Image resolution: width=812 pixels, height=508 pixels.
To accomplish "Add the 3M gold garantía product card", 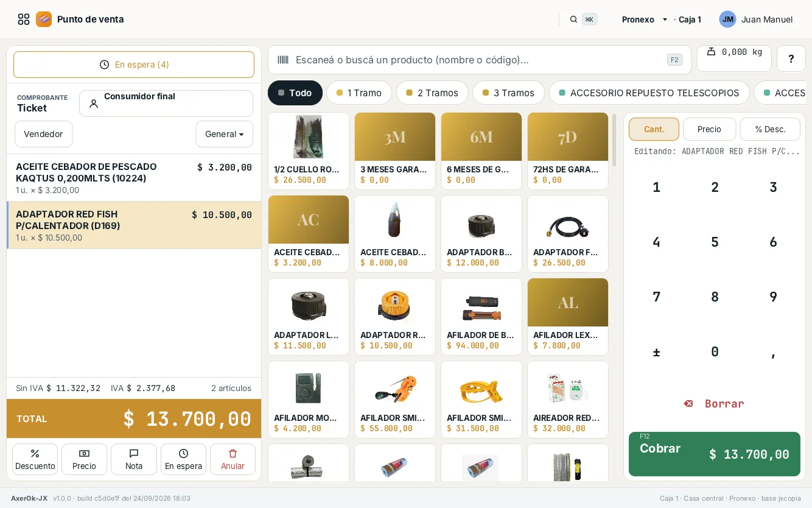I will (395, 151).
